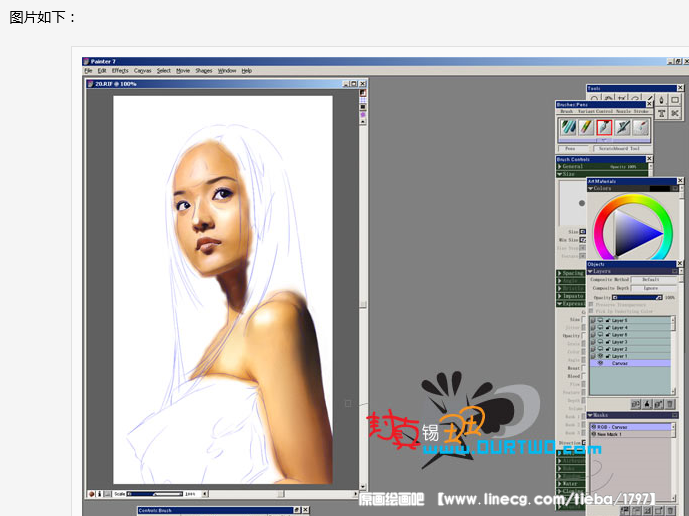
Task: Collapse the Expression section in Brush Controls
Action: (x=559, y=304)
